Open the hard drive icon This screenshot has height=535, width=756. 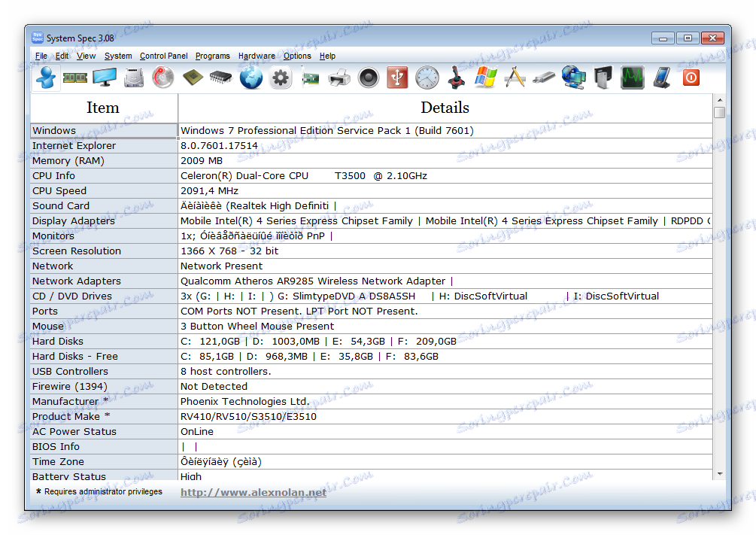click(134, 78)
